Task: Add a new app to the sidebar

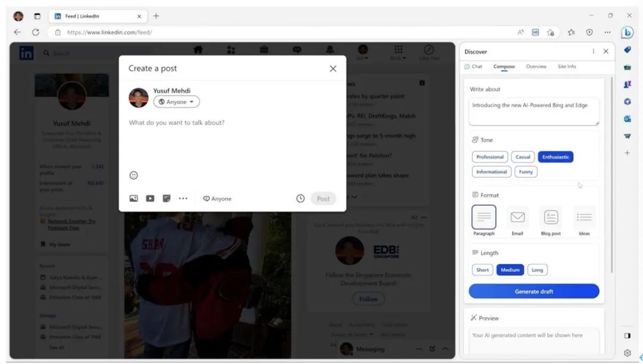Action: point(627,153)
